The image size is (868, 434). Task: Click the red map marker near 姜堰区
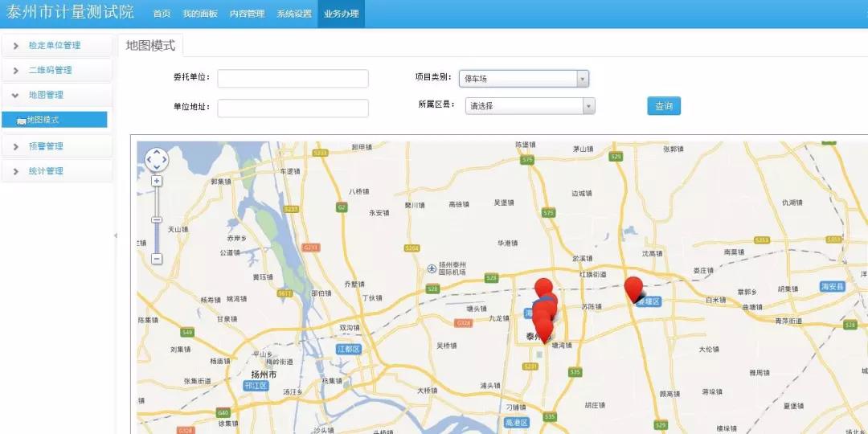633,289
